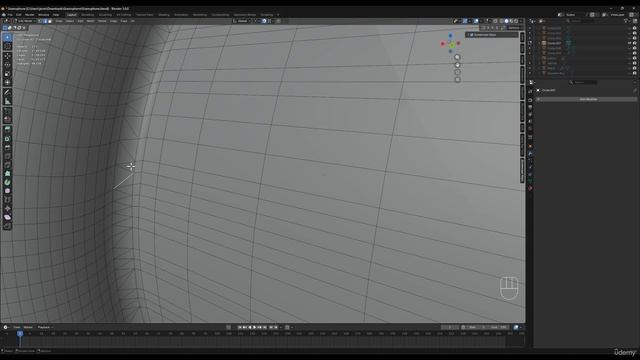The image size is (640, 360).
Task: Open the Edit Mode dropdown
Action: (24, 21)
